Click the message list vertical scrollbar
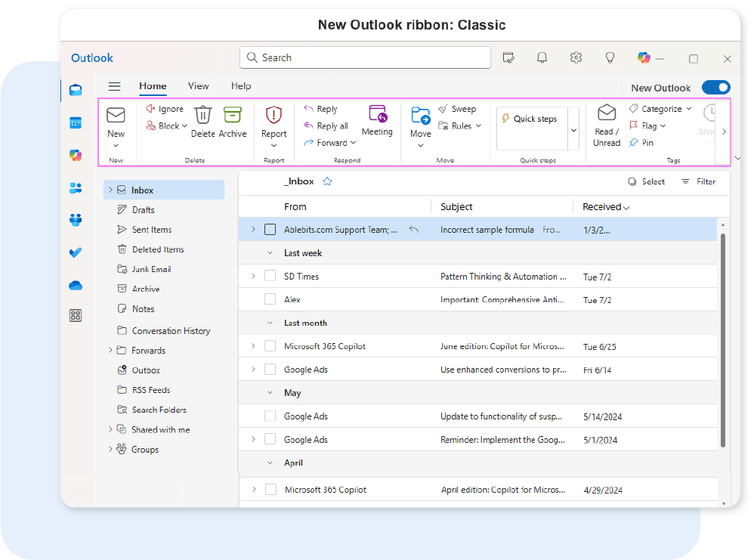The image size is (754, 560). point(722,340)
